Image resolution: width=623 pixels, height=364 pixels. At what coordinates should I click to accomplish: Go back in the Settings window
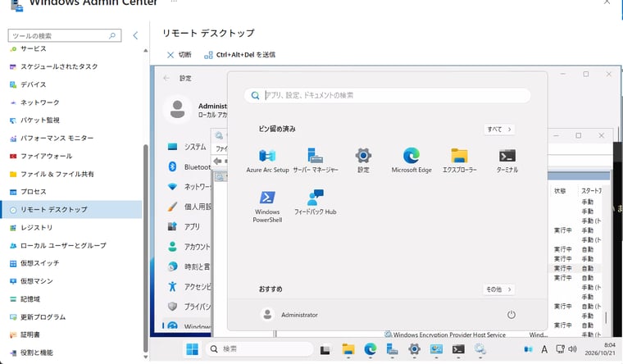point(166,78)
